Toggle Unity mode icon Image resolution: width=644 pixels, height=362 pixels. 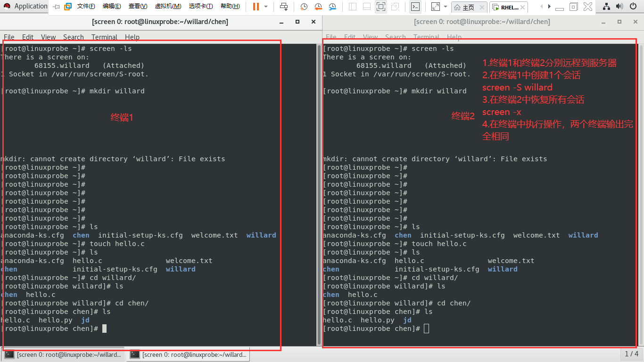click(x=395, y=7)
